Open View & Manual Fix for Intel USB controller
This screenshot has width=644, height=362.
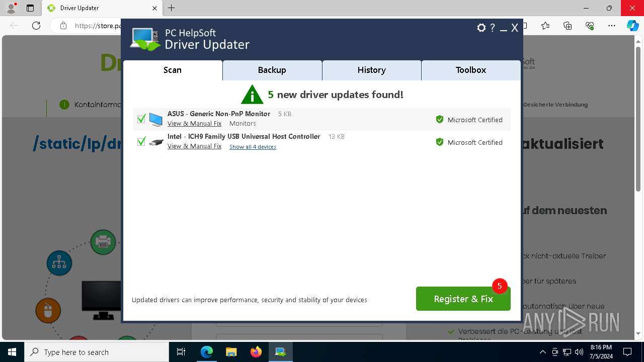(194, 146)
